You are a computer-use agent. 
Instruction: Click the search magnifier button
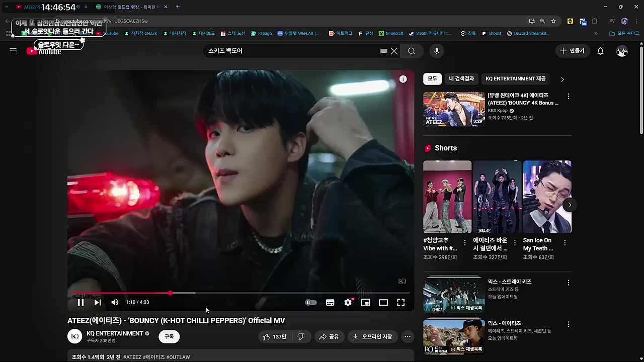(x=412, y=51)
